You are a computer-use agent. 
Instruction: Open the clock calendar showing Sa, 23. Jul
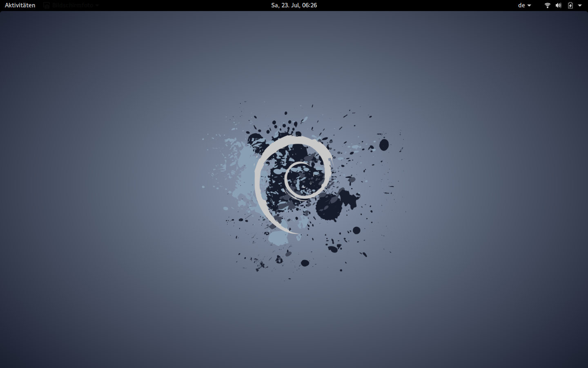point(294,5)
